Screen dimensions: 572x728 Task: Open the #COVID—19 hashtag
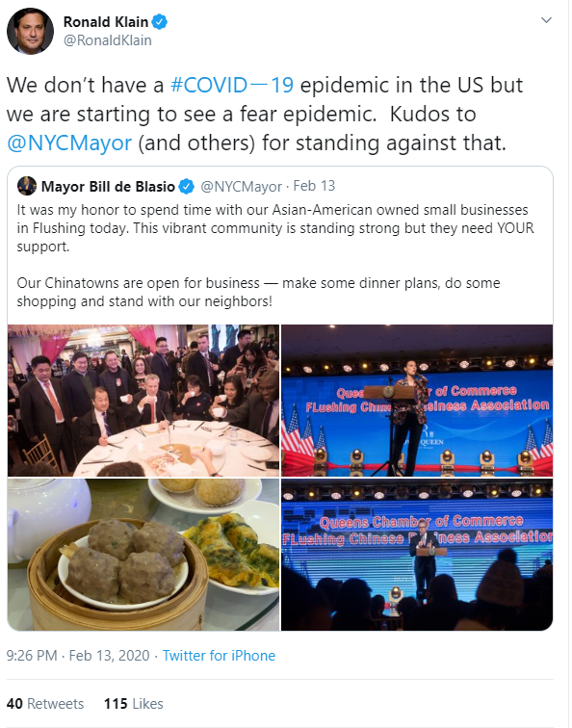point(232,85)
